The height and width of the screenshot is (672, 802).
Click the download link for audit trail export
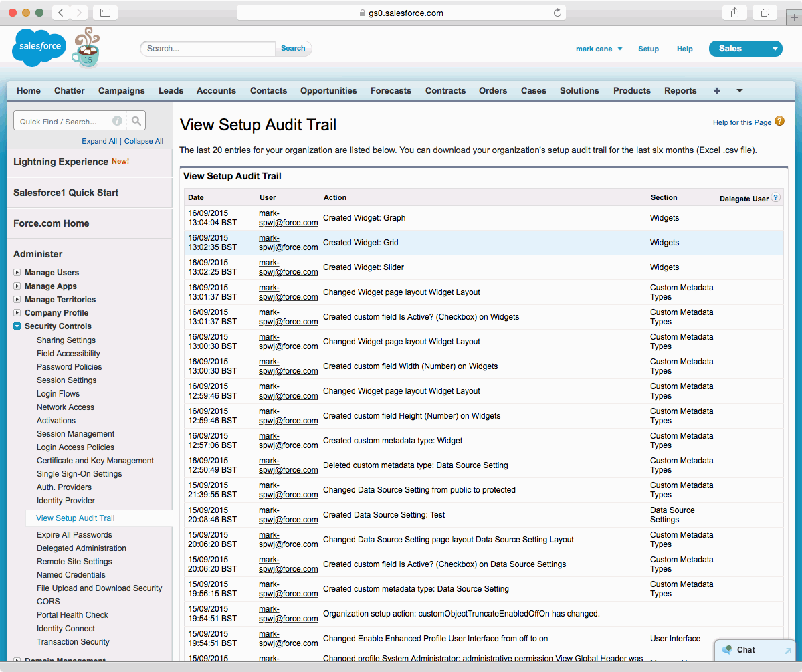[x=452, y=150]
